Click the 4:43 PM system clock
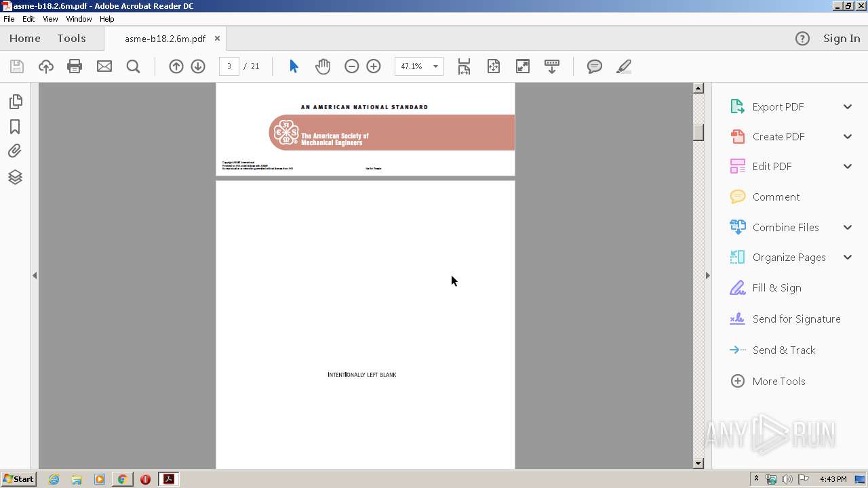The height and width of the screenshot is (488, 868). click(833, 479)
